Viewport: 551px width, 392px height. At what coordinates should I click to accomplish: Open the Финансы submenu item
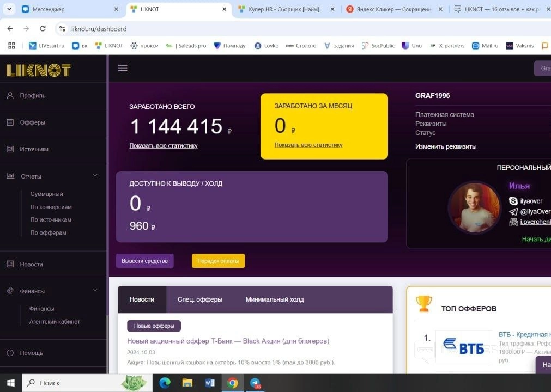pos(41,309)
